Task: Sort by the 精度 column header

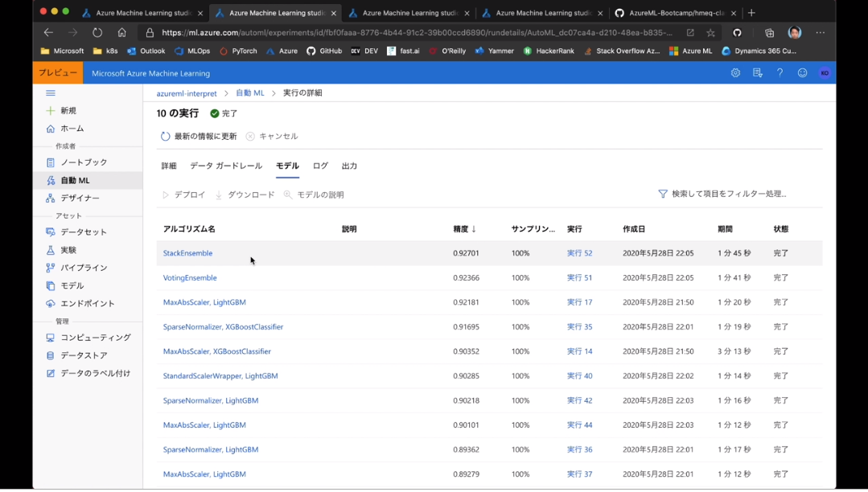Action: click(464, 229)
